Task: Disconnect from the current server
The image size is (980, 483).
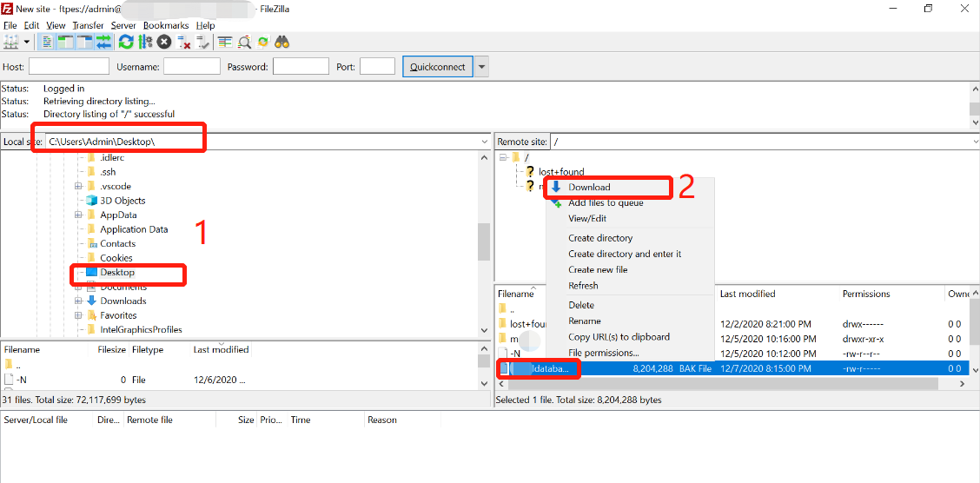Action: coord(184,42)
